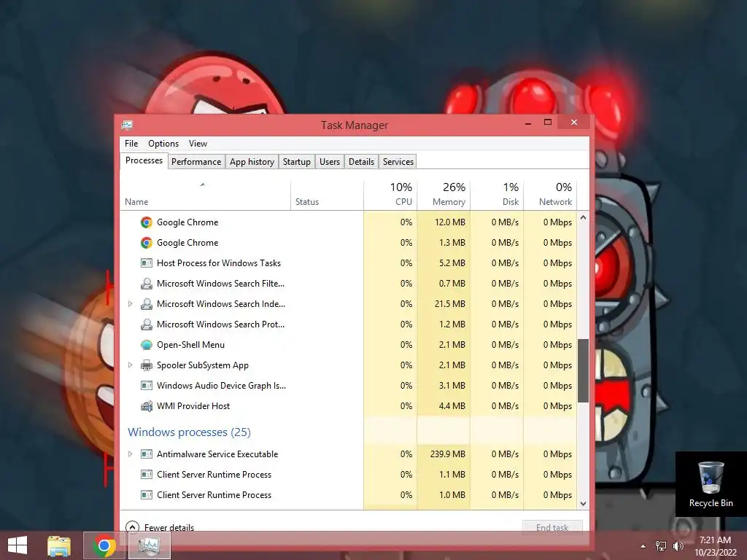Click the lower Google Chrome process icon (1.3 MB)
747x560 pixels.
[x=146, y=243]
